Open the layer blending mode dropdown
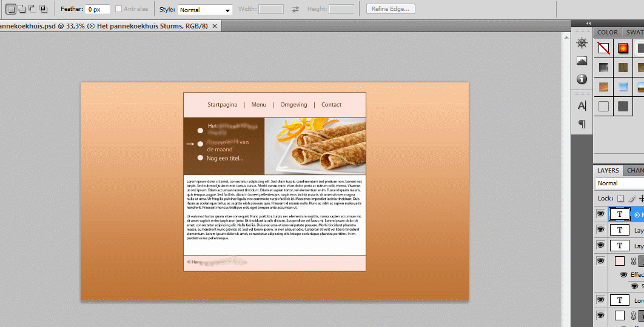This screenshot has height=327, width=644. coord(619,183)
